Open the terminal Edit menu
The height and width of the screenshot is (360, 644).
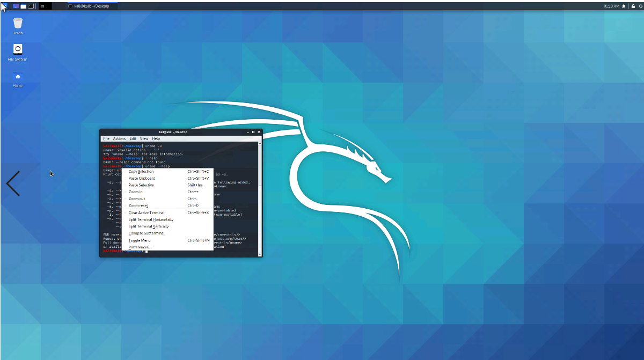(133, 138)
